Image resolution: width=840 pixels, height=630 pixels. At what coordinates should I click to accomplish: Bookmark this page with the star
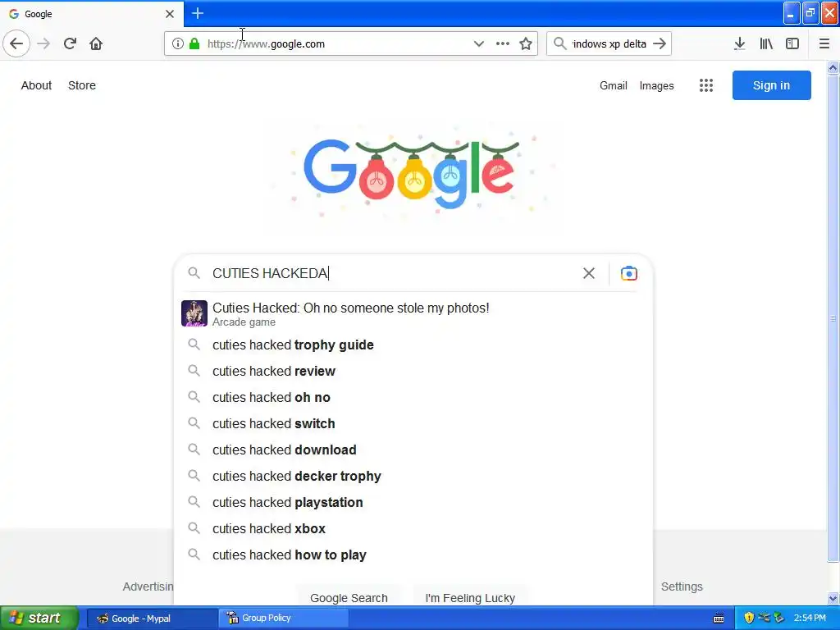526,44
